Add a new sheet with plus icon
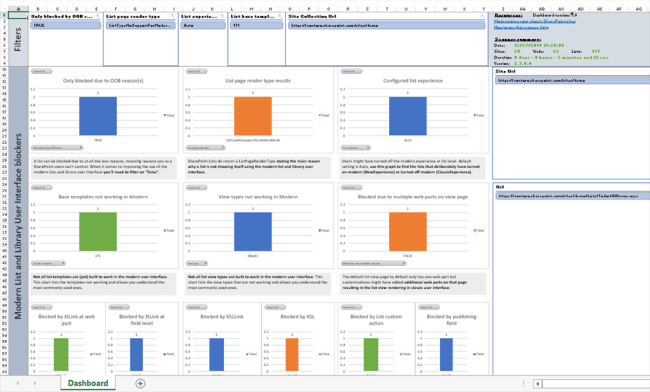The image size is (650, 392). pos(140,383)
